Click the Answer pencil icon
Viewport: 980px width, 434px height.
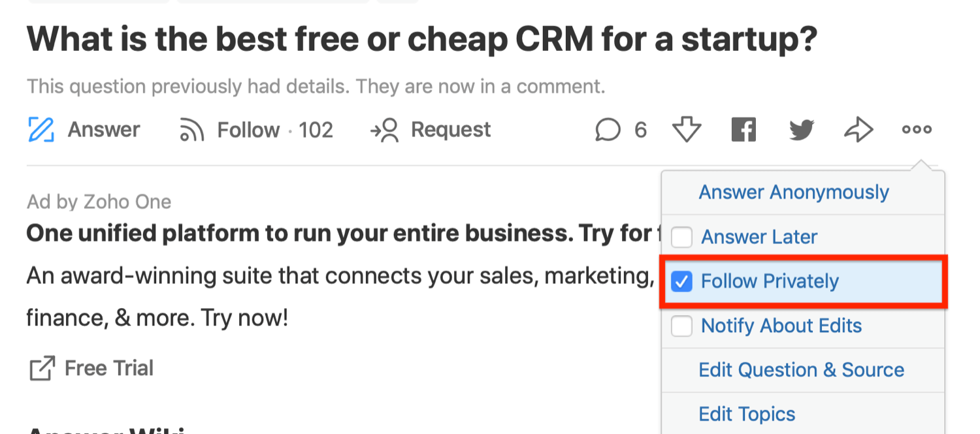41,129
